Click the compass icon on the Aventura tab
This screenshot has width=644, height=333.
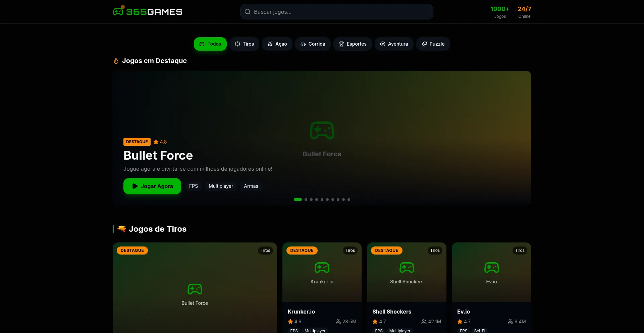pos(383,44)
